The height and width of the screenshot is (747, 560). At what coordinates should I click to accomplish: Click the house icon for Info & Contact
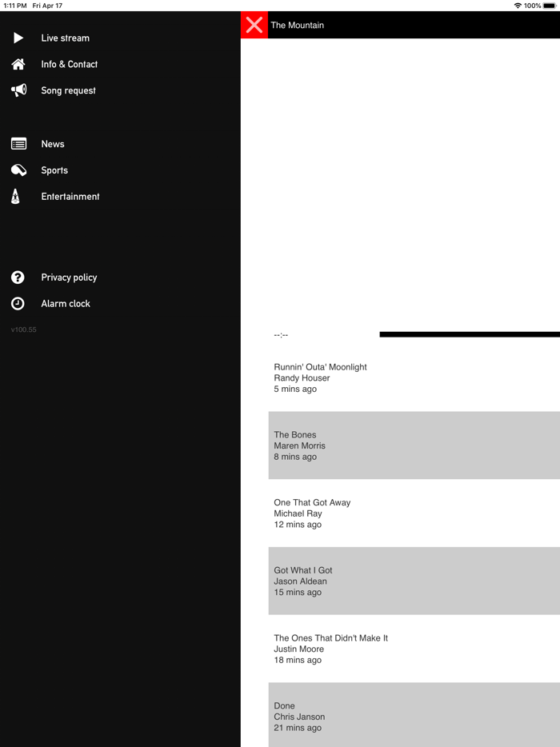(18, 64)
